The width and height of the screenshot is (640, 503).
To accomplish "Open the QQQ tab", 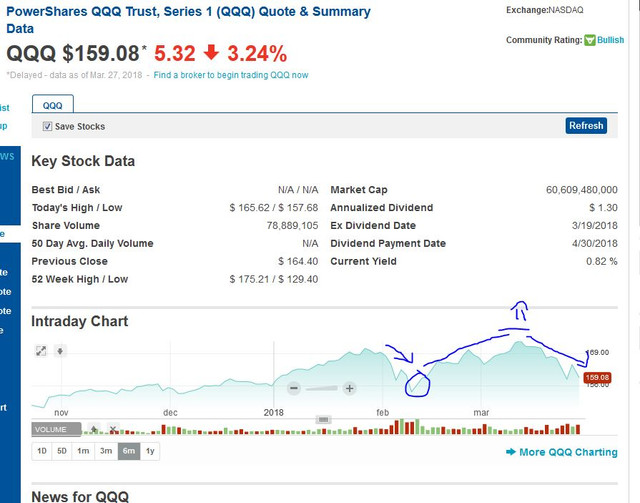I will tap(52, 104).
